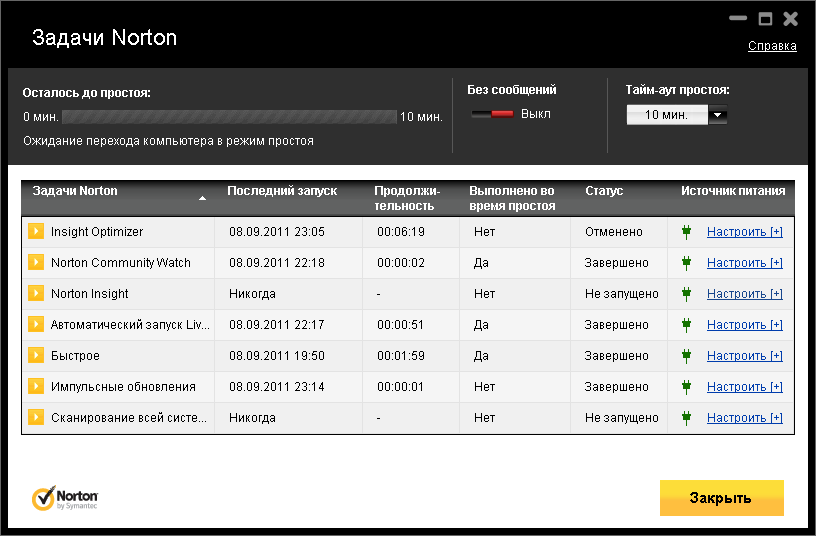Open Настроить [+] for Insight Optimizer

(x=745, y=232)
